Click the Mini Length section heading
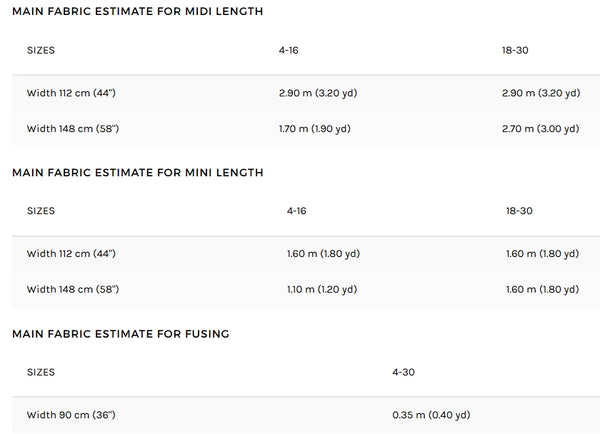 click(x=137, y=172)
